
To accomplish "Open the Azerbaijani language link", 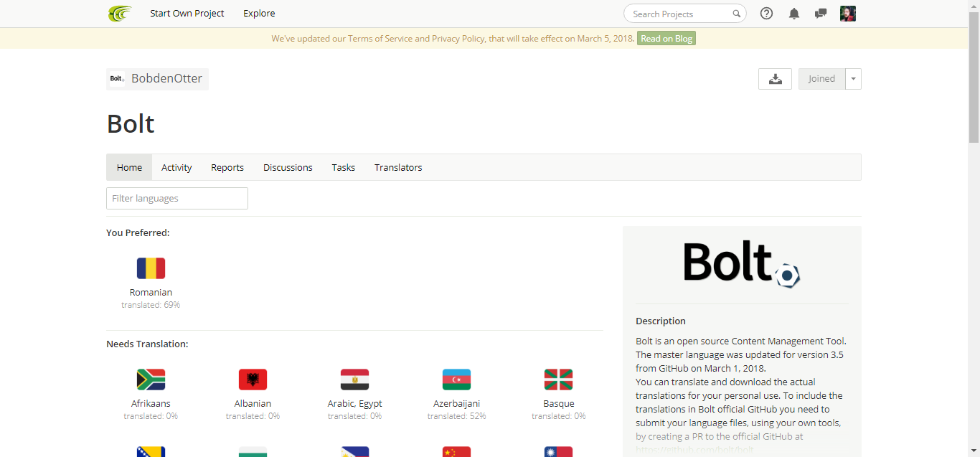I will coord(456,404).
